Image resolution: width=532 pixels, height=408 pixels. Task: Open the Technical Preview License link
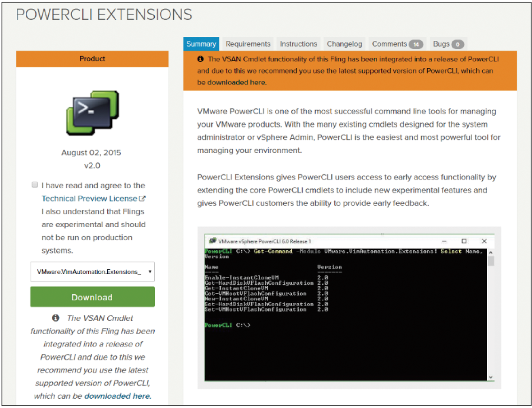[x=89, y=198]
